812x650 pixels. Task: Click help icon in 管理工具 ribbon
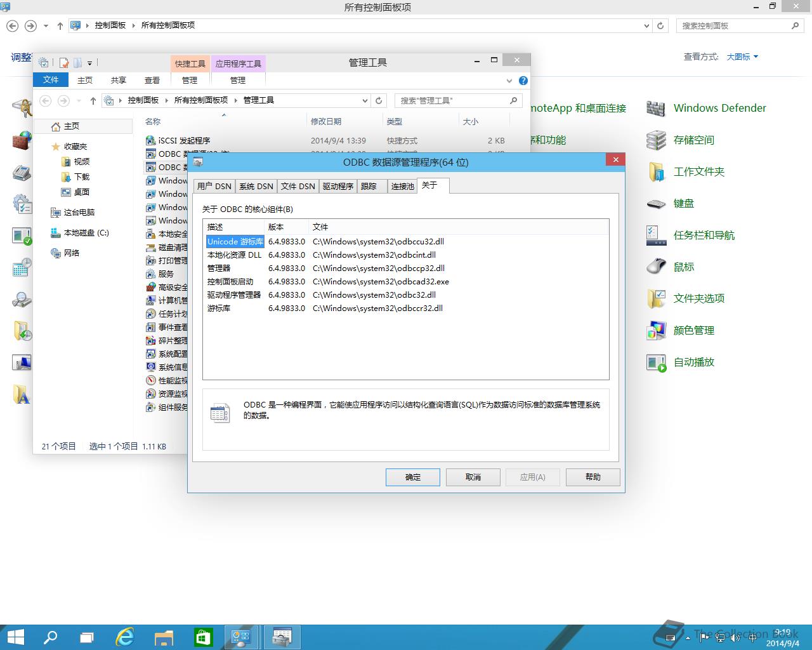[523, 81]
